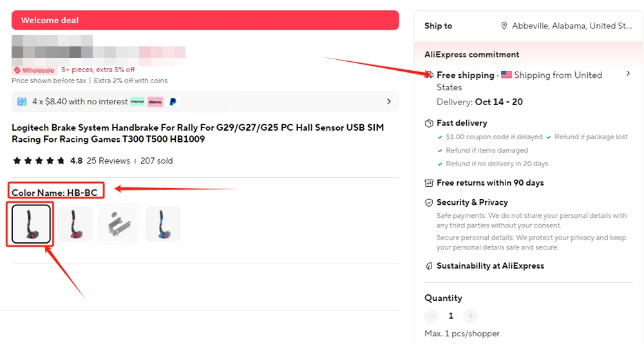Click the Welcome deal banner
The image size is (644, 344).
point(205,20)
